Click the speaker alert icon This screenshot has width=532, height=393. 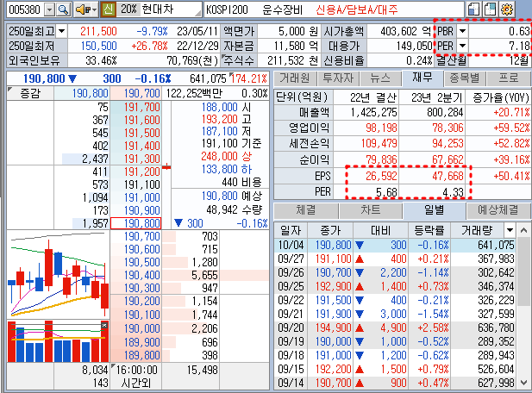[83, 9]
